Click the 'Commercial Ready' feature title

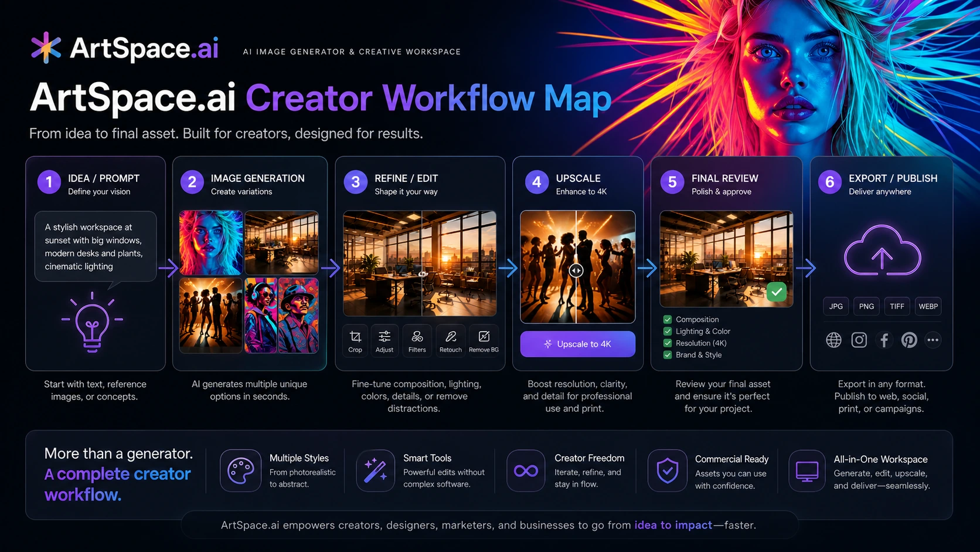pyautogui.click(x=731, y=459)
